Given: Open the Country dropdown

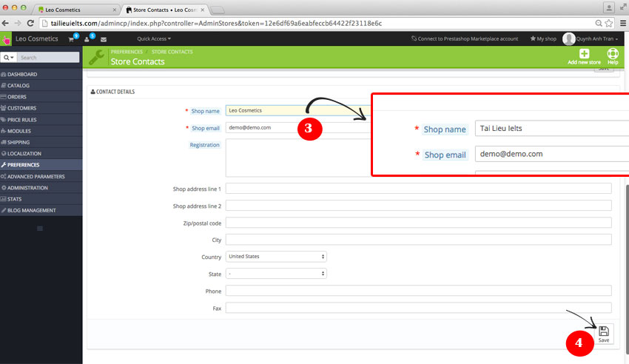Looking at the screenshot, I should click(276, 257).
